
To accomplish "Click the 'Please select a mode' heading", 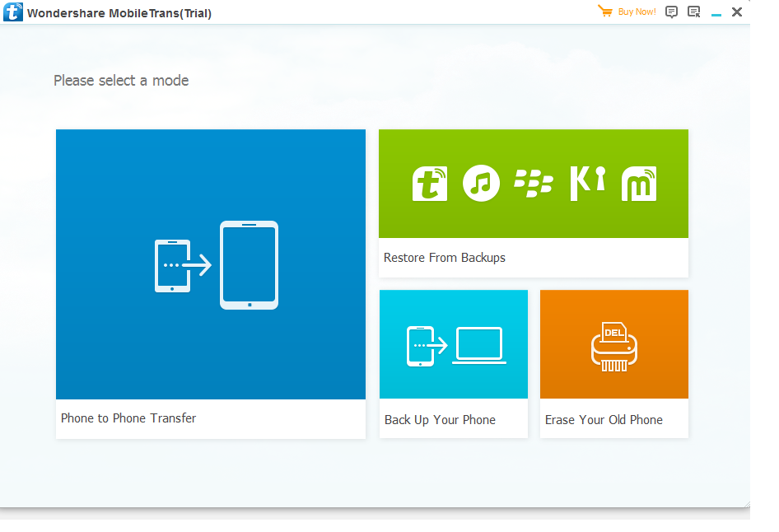I will coord(121,81).
